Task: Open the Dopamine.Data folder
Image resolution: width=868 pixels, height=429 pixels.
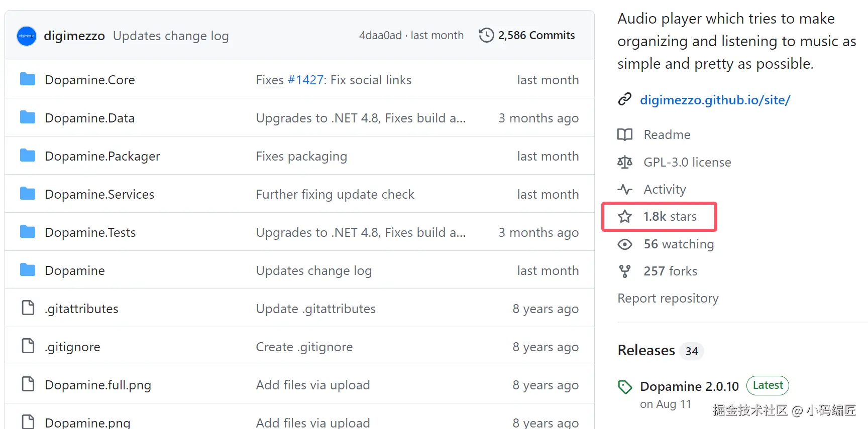Action: 89,118
